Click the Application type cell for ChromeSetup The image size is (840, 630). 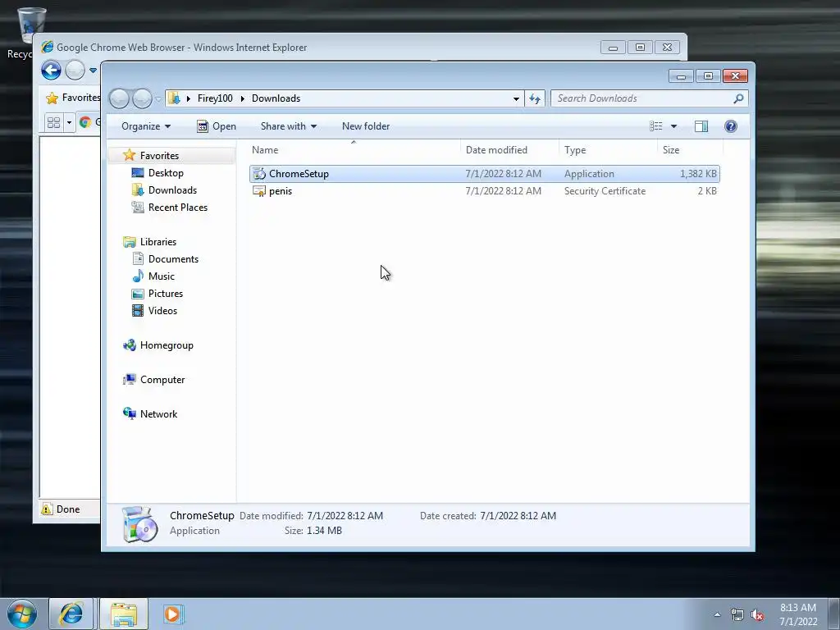[x=589, y=174]
